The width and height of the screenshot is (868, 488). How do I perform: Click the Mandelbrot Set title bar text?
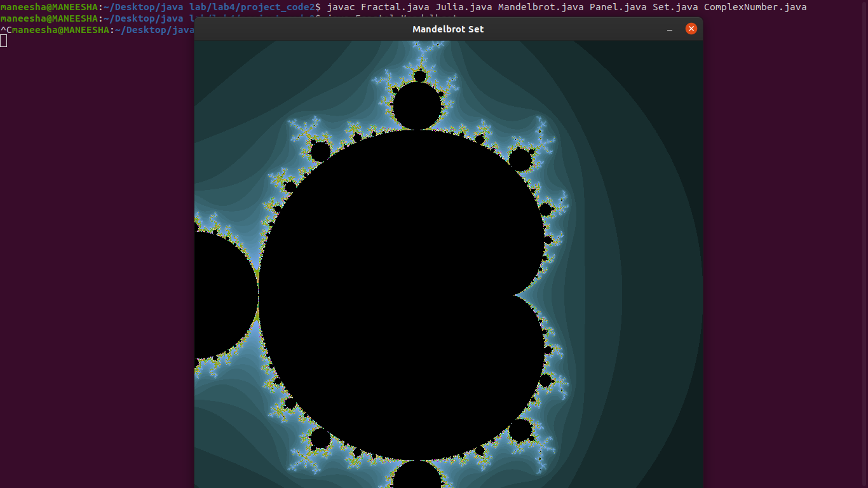pyautogui.click(x=448, y=29)
